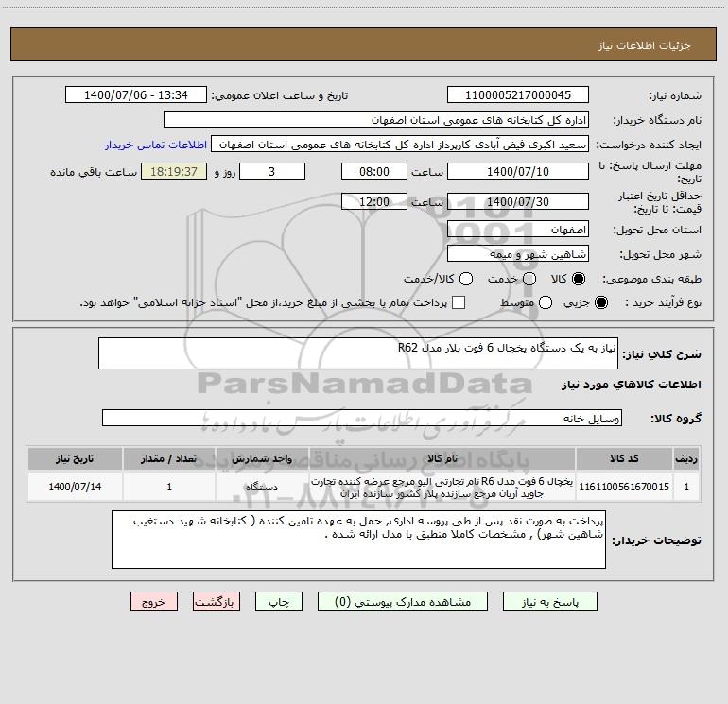Click the نام کالا column header
This screenshot has height=704, width=728.
tap(442, 458)
